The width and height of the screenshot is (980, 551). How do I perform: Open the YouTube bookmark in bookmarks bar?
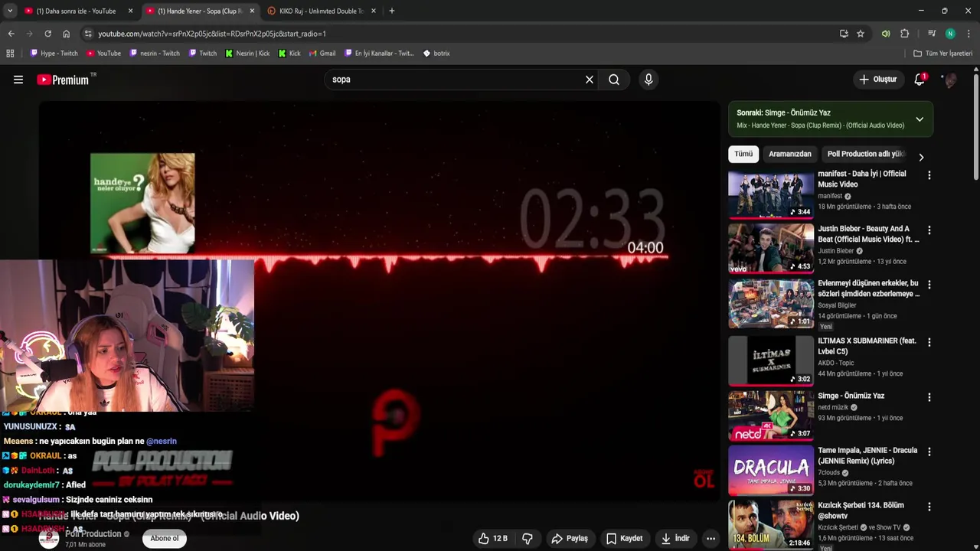103,54
